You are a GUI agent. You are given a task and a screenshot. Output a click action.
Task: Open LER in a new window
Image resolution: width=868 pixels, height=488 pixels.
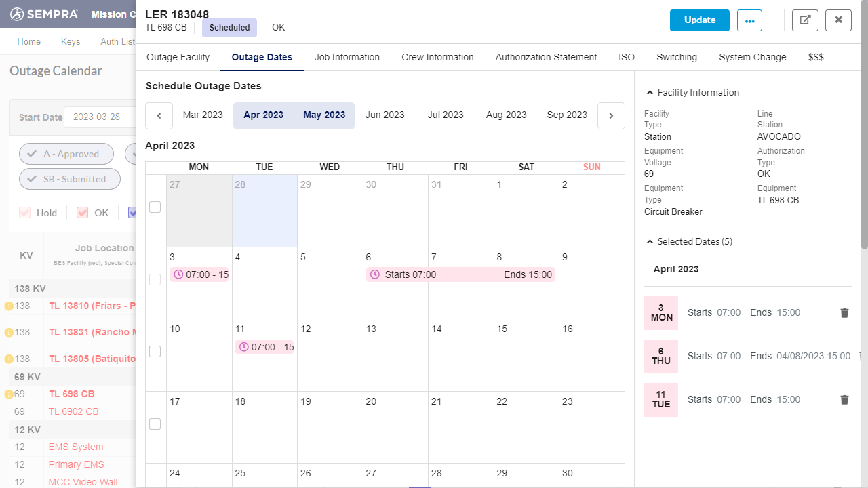pos(805,20)
